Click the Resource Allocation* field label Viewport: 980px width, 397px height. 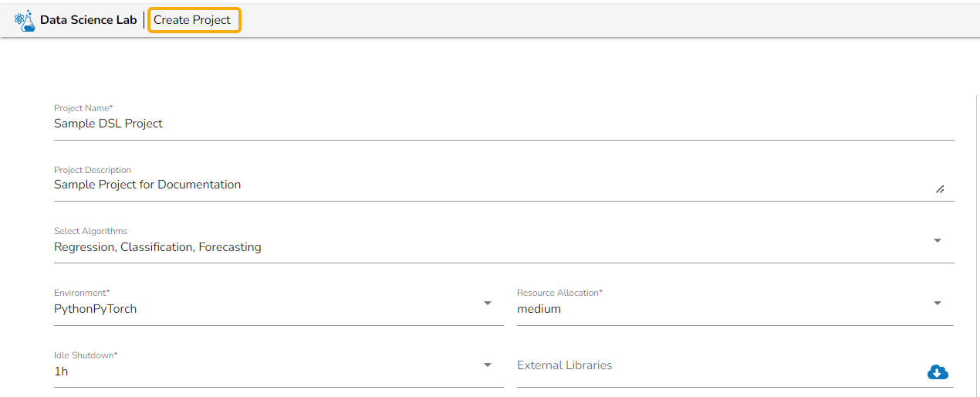pos(559,293)
